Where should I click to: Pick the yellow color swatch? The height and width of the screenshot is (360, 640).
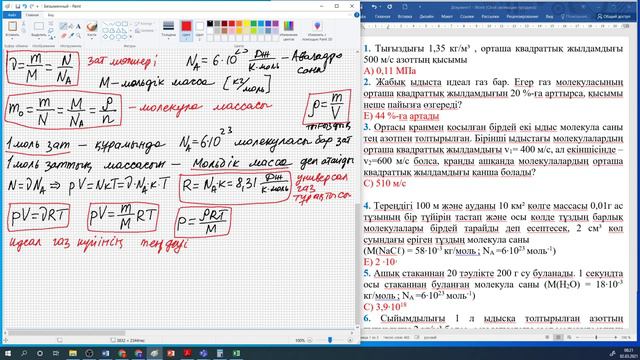click(x=247, y=23)
